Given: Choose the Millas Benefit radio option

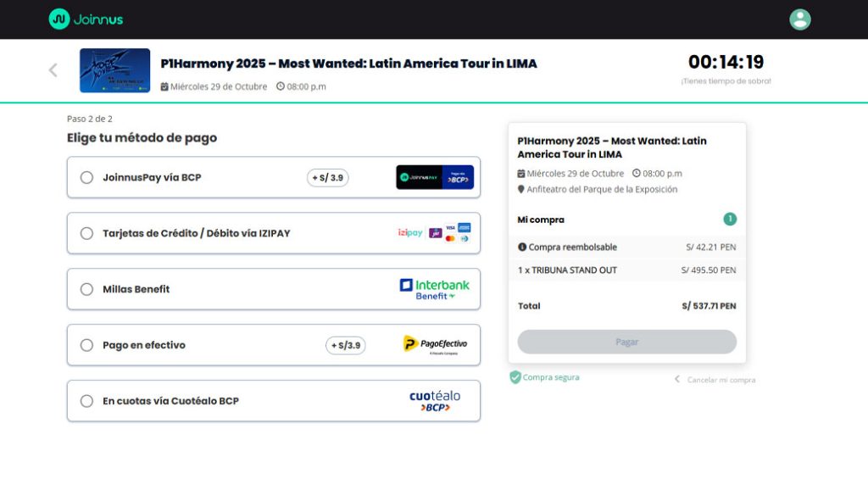Looking at the screenshot, I should (86, 290).
